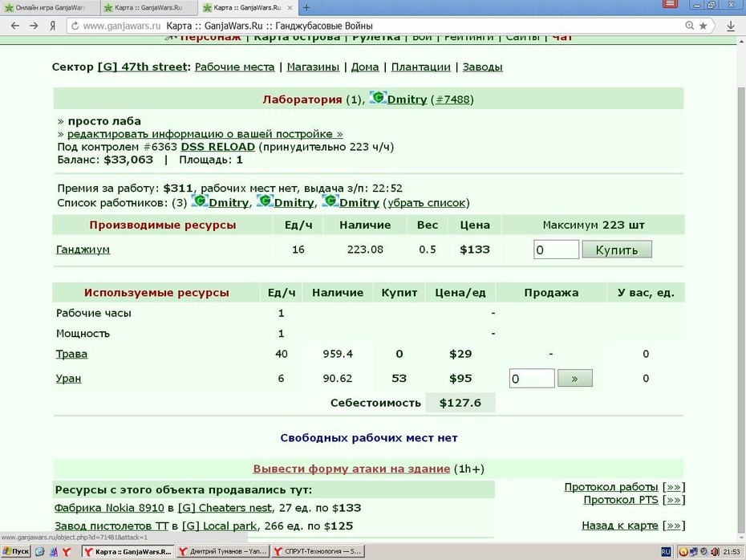Go back with the browser back arrow
This screenshot has width=746, height=560.
[14, 26]
